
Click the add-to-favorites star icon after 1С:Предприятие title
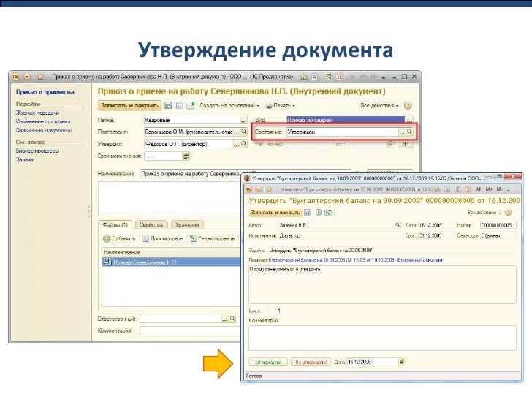tap(304, 77)
